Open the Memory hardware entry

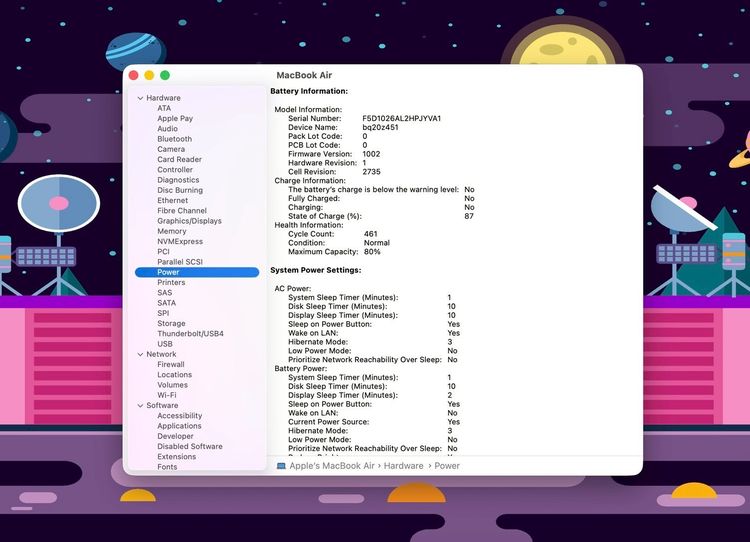[172, 231]
